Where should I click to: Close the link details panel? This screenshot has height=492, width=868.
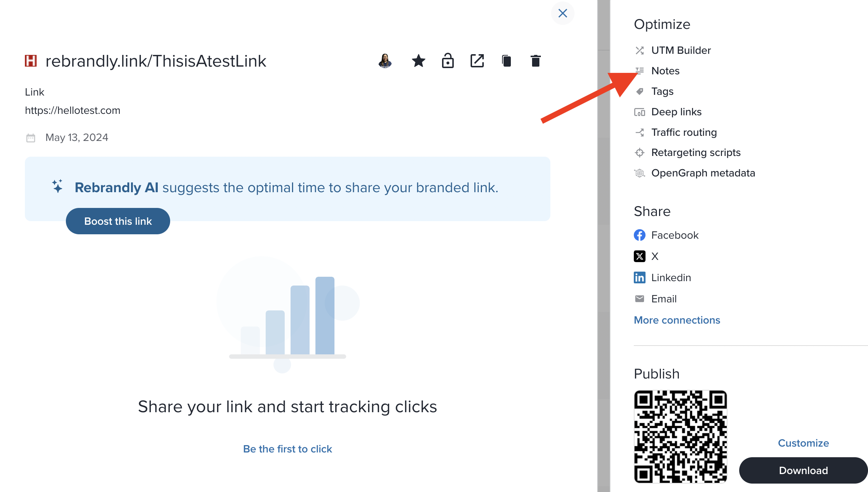(562, 14)
